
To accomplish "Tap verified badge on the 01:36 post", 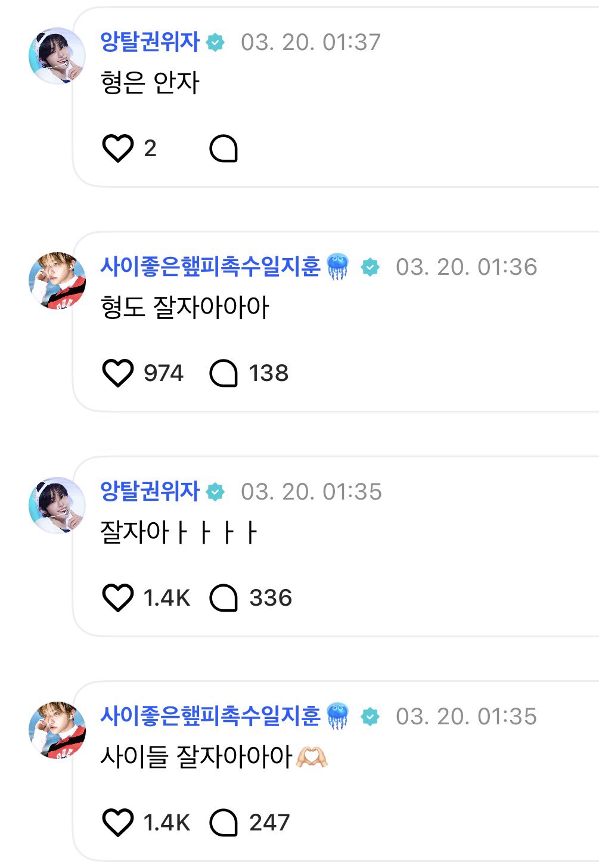I will tap(370, 267).
